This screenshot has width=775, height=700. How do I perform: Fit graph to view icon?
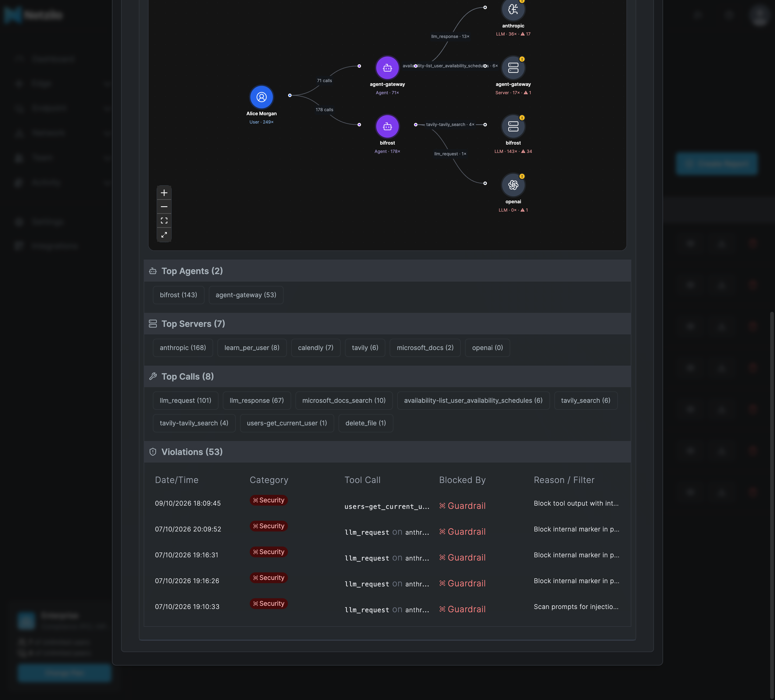coord(164,221)
